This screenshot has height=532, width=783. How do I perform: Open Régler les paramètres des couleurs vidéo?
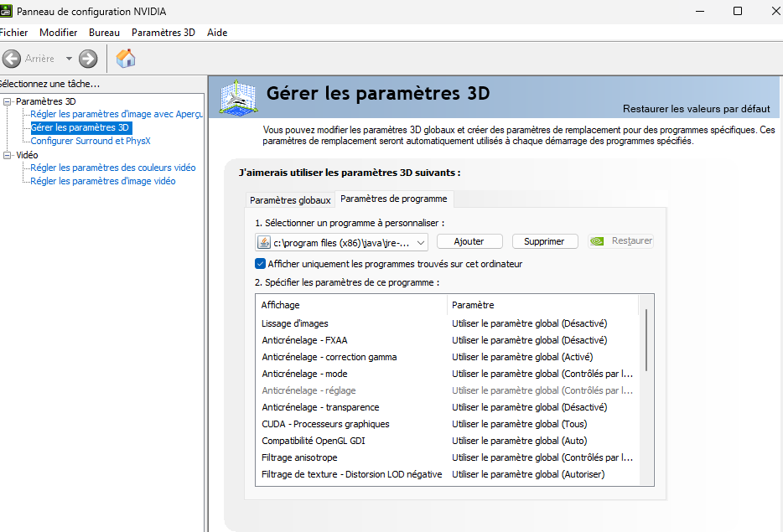113,168
